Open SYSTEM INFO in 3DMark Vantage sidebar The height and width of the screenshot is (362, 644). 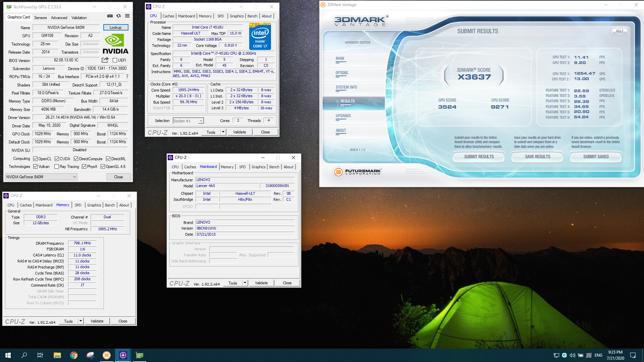(346, 87)
